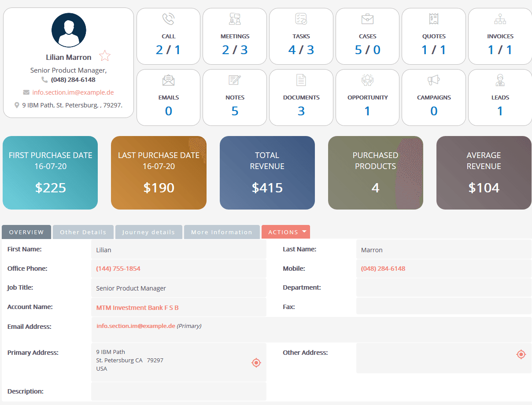
Task: Open the Notes icon
Action: 234,80
